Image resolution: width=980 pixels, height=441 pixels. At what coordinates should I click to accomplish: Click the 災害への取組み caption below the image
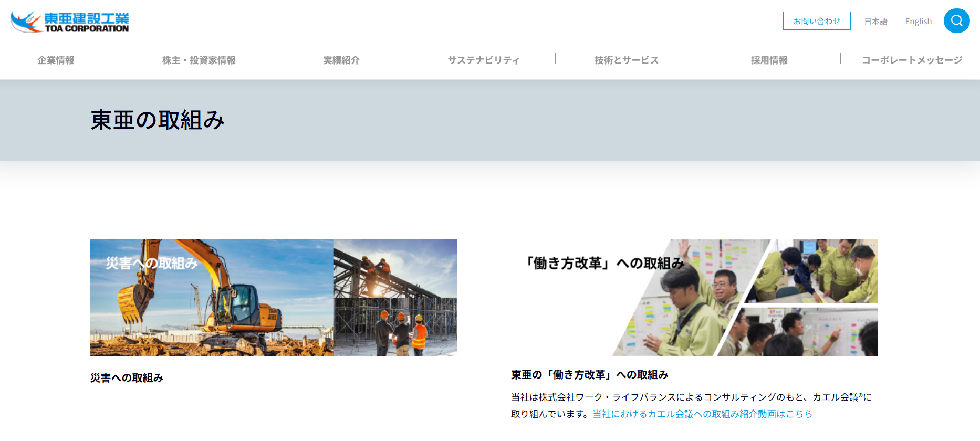pyautogui.click(x=127, y=378)
